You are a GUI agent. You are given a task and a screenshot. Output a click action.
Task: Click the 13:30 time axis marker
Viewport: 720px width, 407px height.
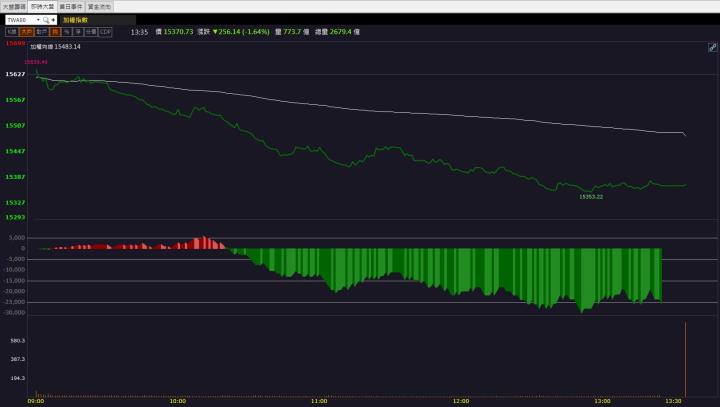pyautogui.click(x=673, y=401)
